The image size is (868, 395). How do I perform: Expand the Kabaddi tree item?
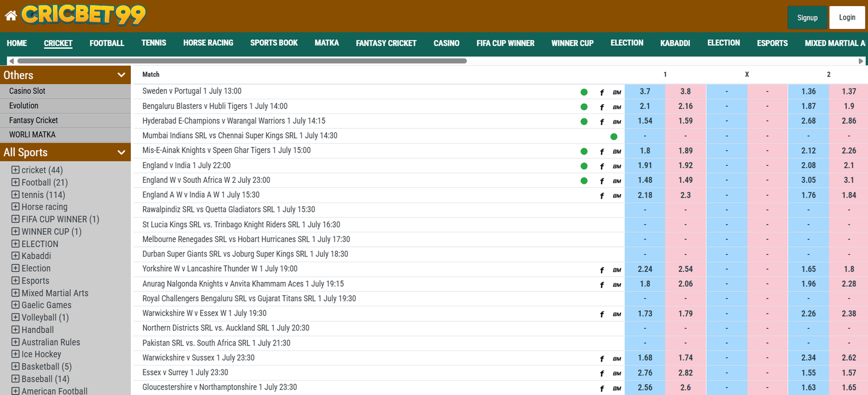(x=15, y=256)
